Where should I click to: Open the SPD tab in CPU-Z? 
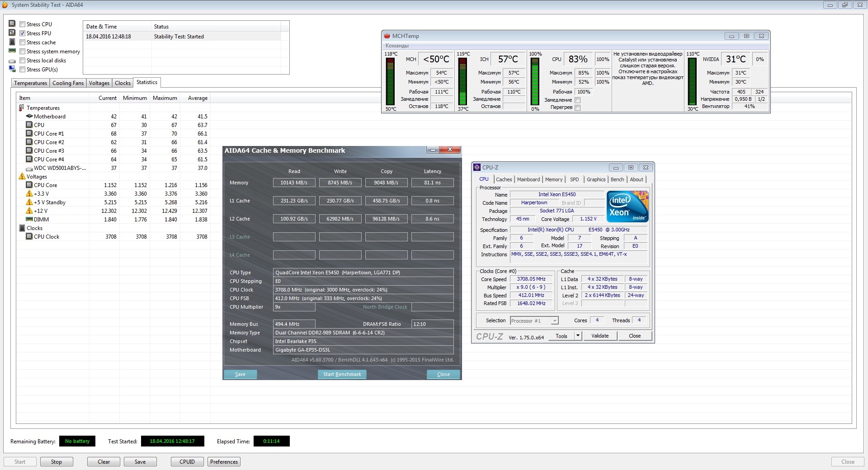click(x=574, y=179)
